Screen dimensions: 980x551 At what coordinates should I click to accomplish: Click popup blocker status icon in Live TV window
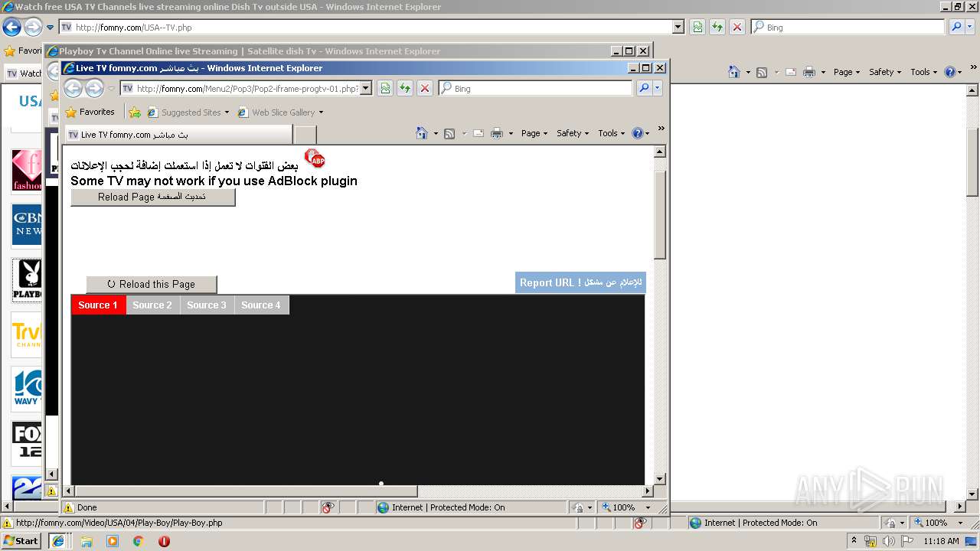coord(328,507)
